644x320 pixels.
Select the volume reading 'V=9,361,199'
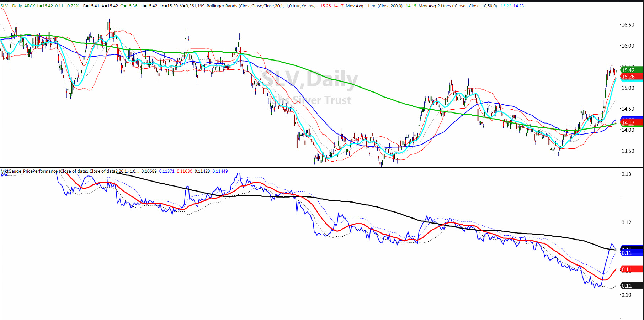[x=192, y=6]
